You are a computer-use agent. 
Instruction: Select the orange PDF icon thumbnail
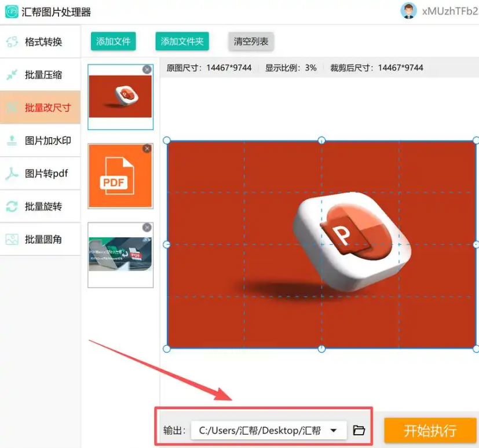120,176
